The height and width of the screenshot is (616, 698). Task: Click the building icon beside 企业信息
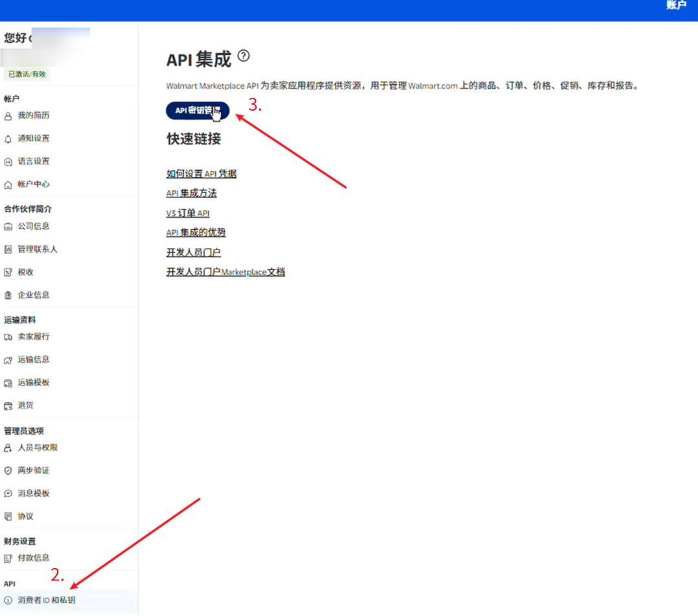tap(8, 295)
